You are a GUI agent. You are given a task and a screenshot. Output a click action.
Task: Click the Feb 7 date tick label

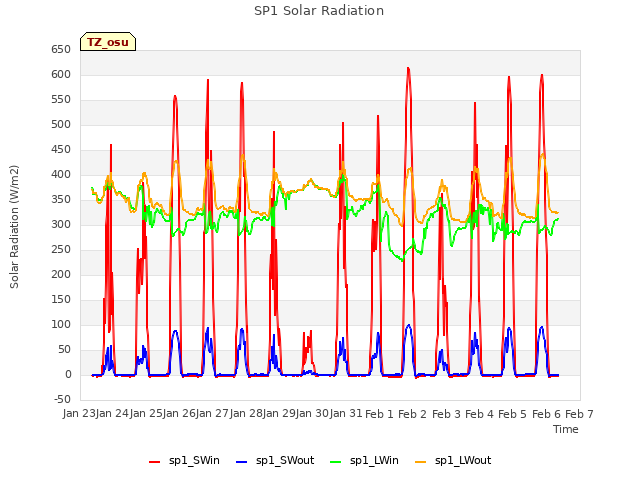coord(579,414)
